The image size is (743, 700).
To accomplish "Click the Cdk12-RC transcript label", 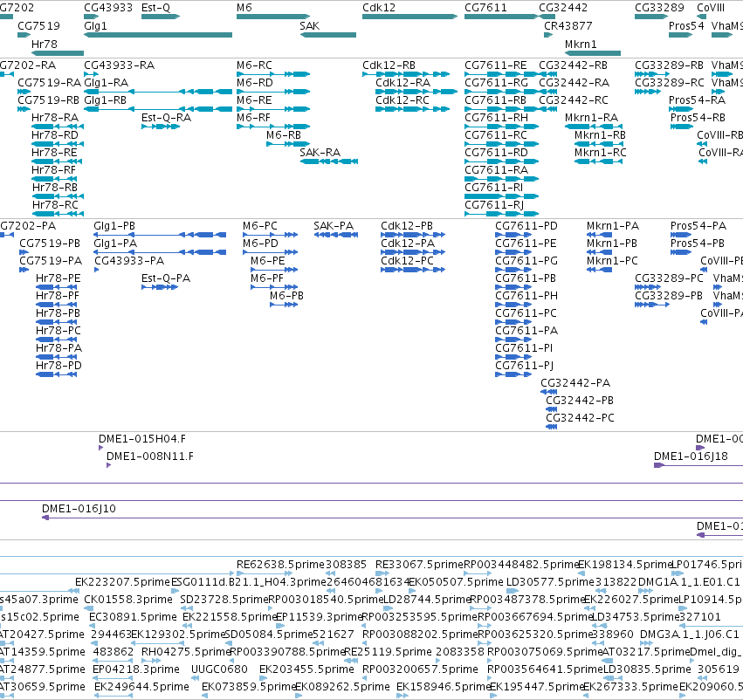I will pyautogui.click(x=402, y=100).
